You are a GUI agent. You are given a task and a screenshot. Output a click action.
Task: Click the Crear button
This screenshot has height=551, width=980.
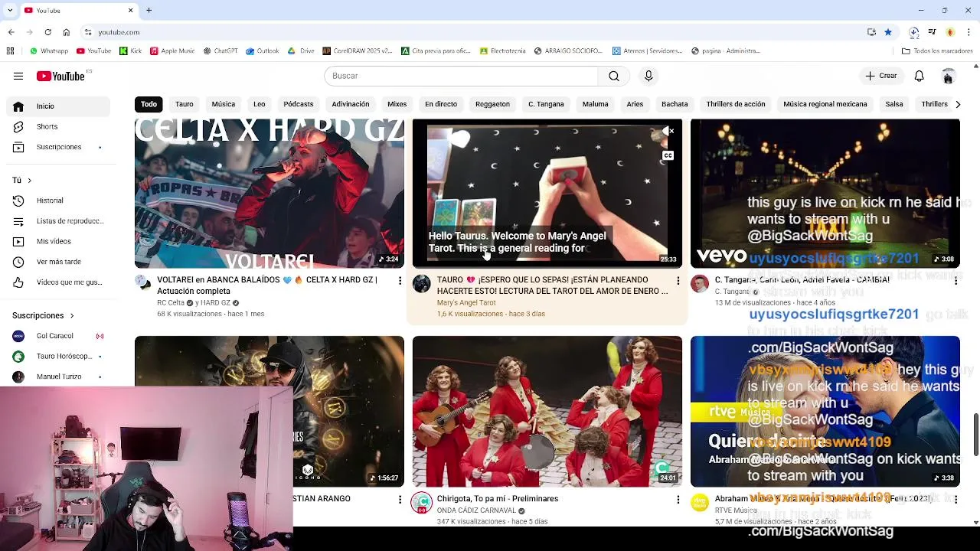point(880,76)
